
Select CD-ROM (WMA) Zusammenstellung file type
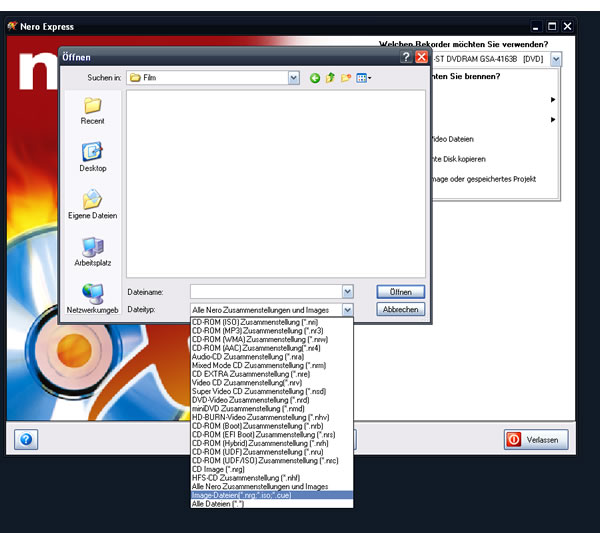(x=272, y=339)
